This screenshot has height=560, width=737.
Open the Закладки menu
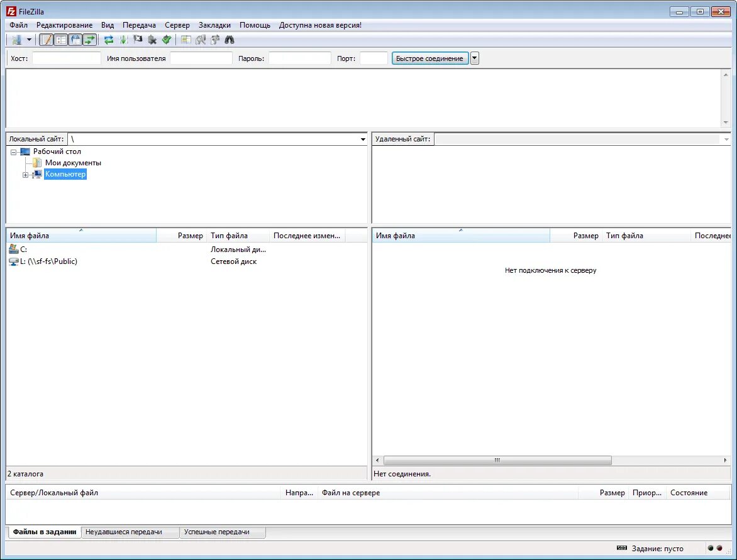pyautogui.click(x=214, y=25)
